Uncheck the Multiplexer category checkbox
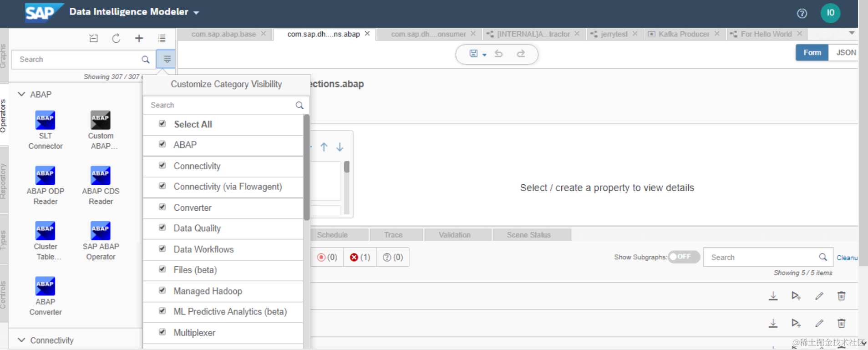 click(162, 332)
